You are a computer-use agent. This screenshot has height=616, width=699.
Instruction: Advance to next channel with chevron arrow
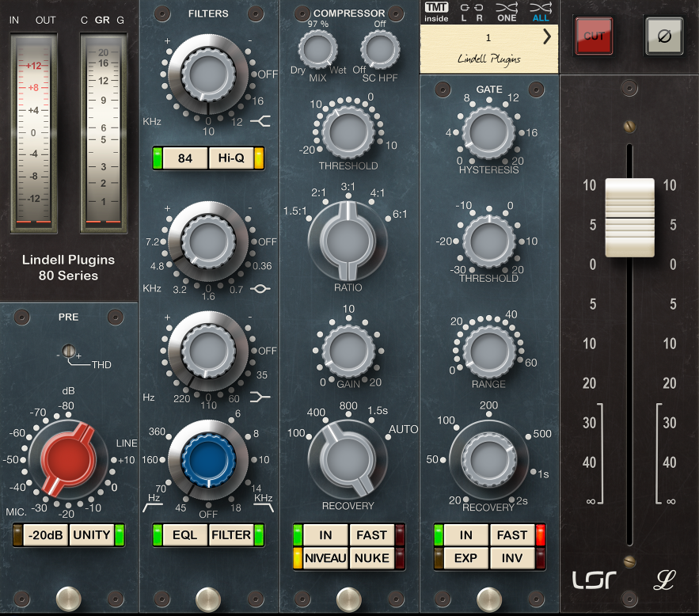[547, 37]
